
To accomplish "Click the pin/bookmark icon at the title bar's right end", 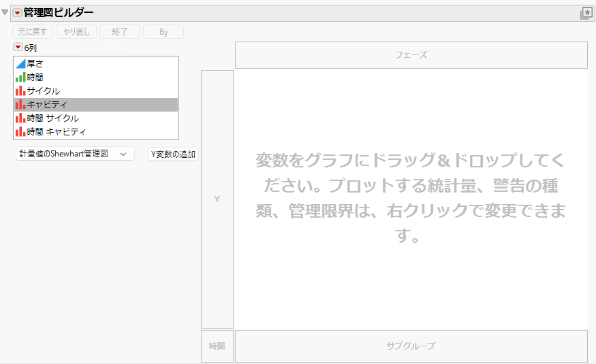I will [586, 14].
